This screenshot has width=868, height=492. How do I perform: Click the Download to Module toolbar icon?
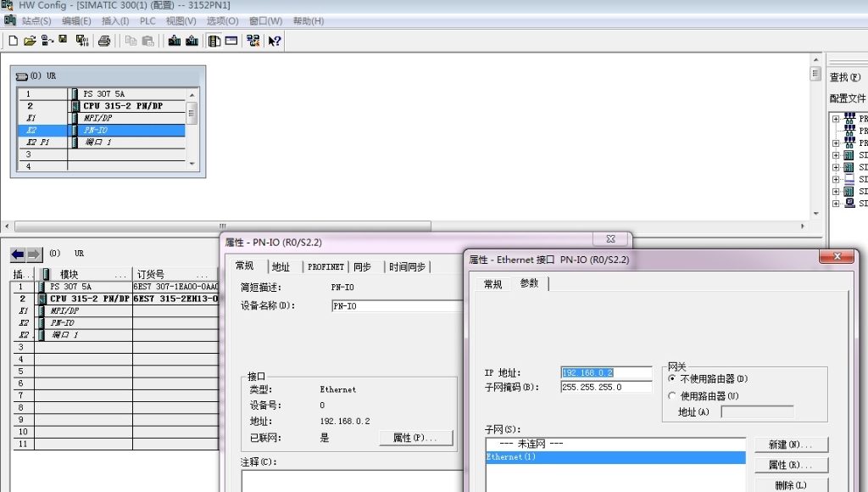click(x=175, y=41)
